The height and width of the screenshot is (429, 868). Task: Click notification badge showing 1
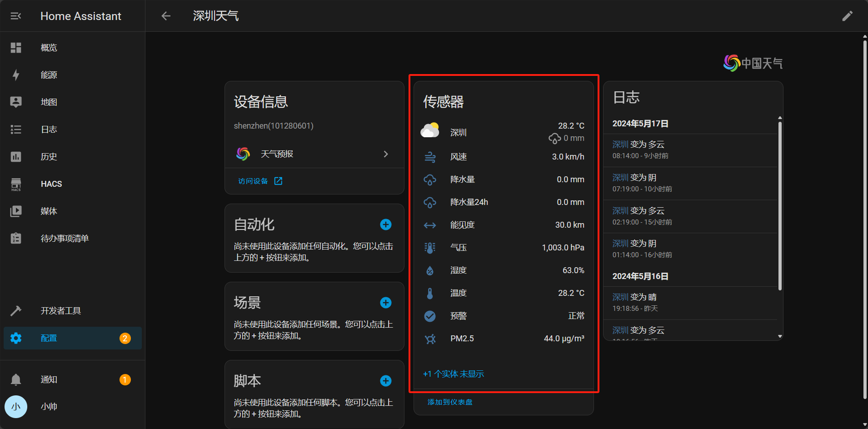click(125, 379)
